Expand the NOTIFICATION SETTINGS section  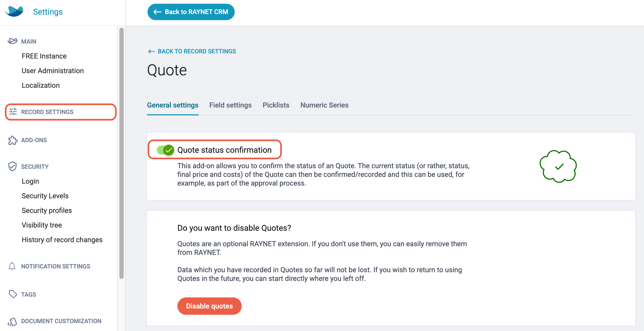56,266
